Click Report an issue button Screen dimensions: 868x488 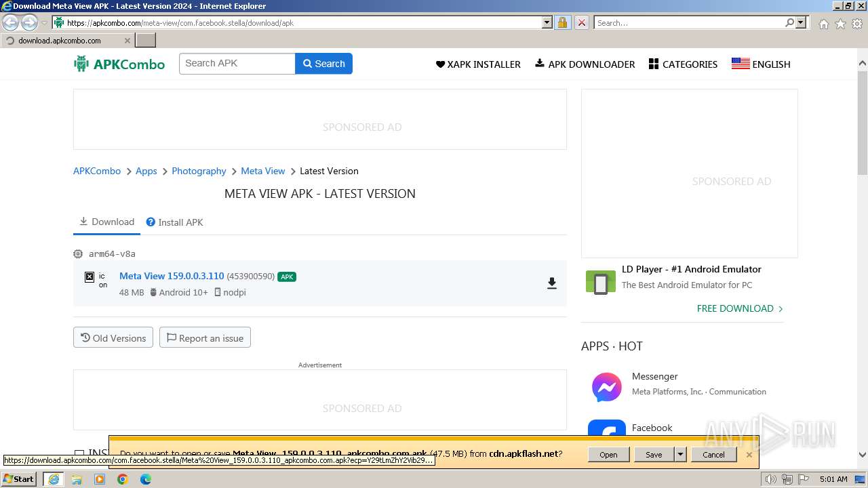point(205,338)
